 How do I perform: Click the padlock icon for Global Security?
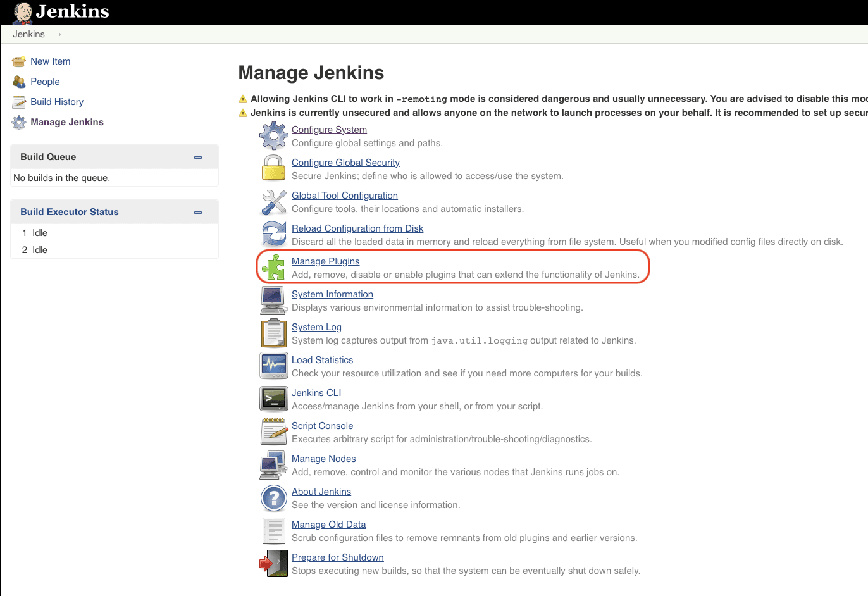click(274, 168)
